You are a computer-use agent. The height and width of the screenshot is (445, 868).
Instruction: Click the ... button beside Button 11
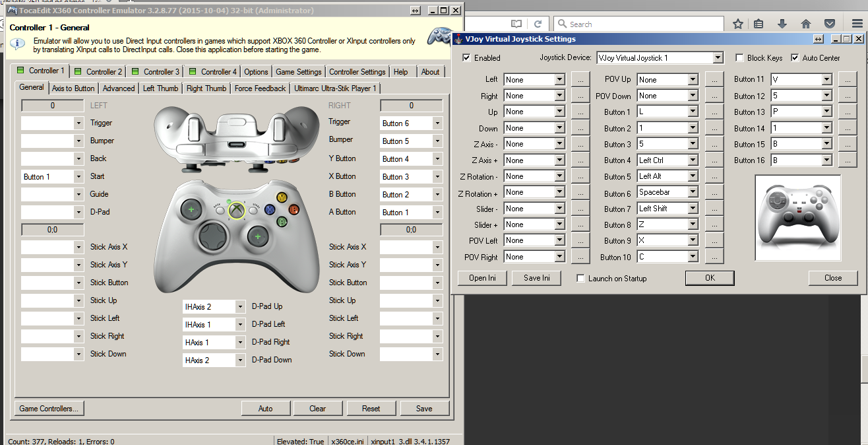click(848, 80)
